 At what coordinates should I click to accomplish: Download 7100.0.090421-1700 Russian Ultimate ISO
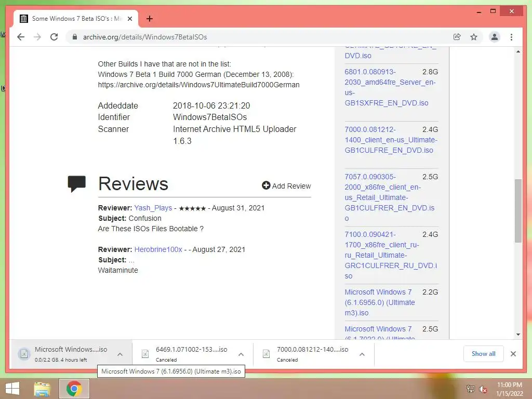pyautogui.click(x=391, y=255)
